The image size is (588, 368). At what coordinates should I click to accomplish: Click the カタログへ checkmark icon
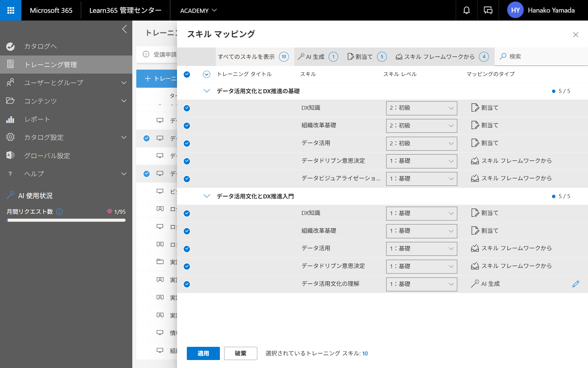click(x=10, y=46)
